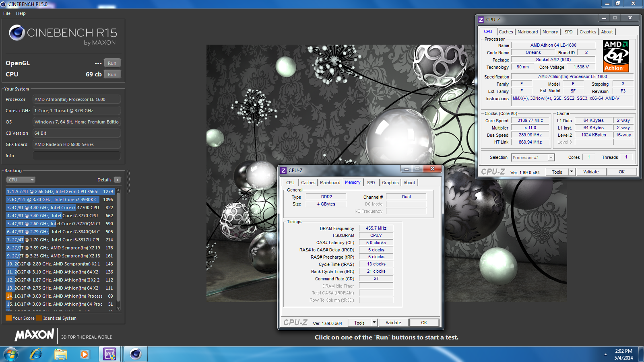Image resolution: width=644 pixels, height=362 pixels.
Task: Click the Core Speed value 3189.77 MHz
Action: (530, 120)
